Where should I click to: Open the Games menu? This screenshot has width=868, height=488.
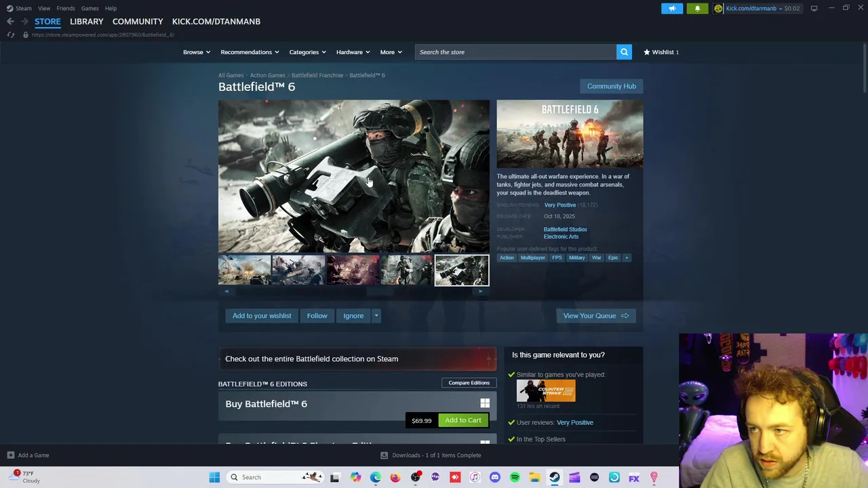point(90,8)
